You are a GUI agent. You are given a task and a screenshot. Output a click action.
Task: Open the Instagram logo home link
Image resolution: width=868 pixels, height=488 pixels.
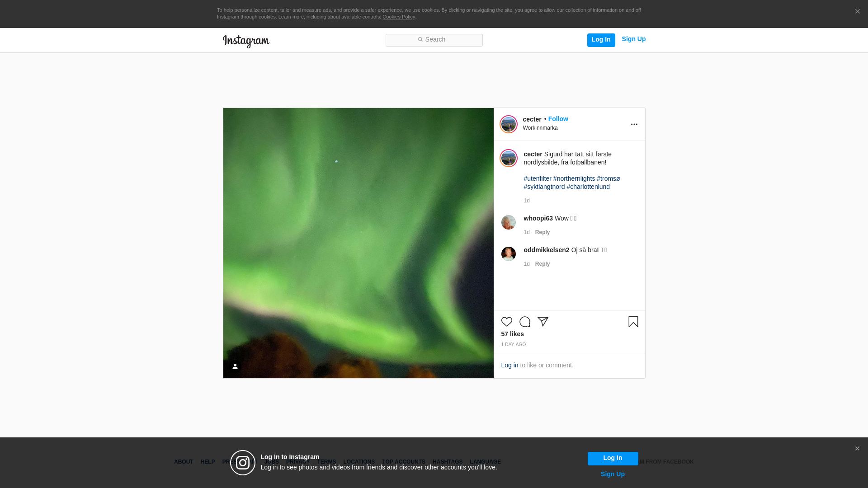246,41
